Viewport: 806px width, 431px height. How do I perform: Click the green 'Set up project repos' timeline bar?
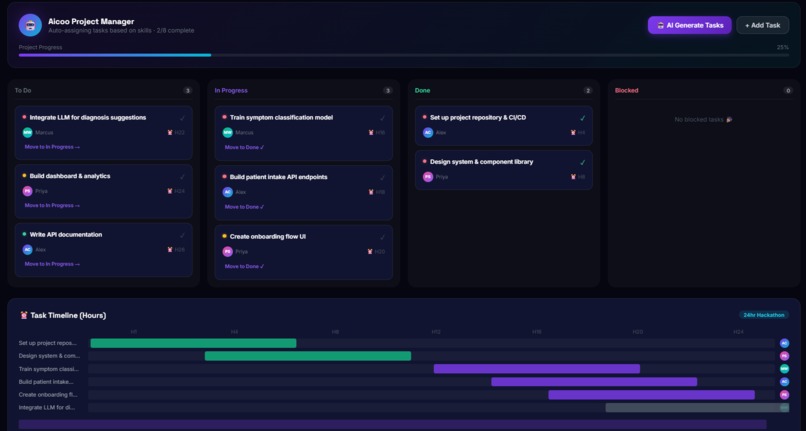point(193,343)
